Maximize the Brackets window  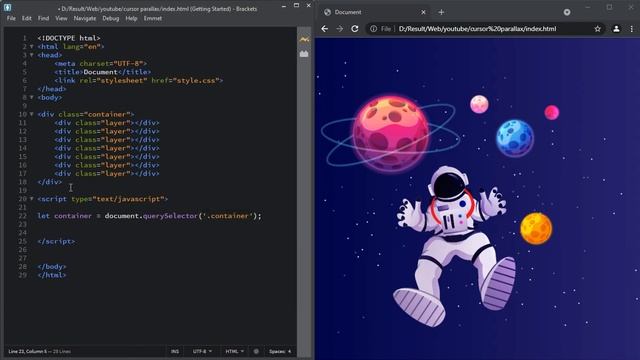296,5
